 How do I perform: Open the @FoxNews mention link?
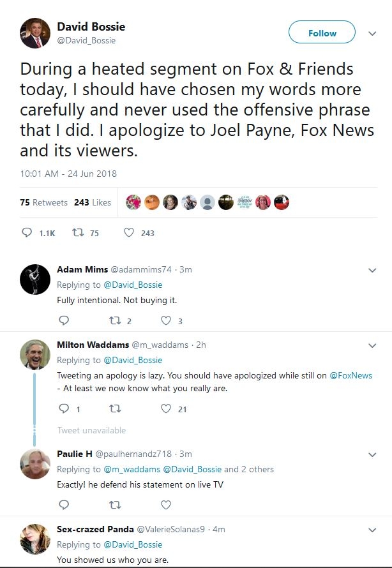click(x=351, y=375)
